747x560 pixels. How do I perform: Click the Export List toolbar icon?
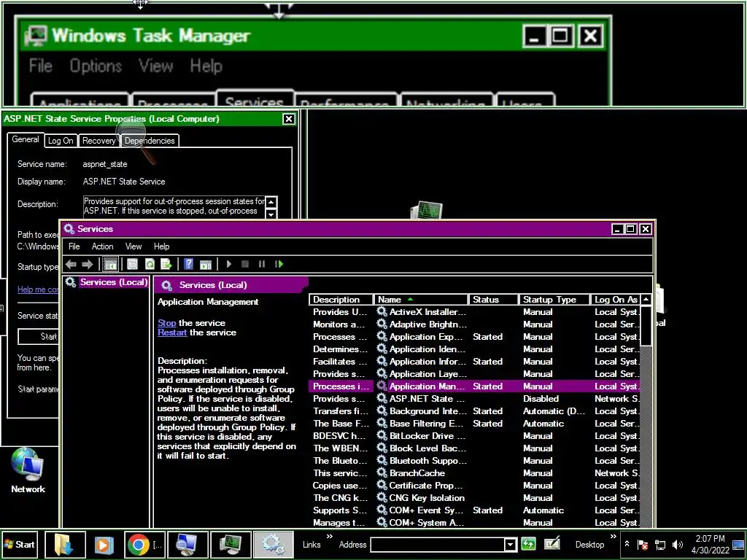click(x=166, y=264)
